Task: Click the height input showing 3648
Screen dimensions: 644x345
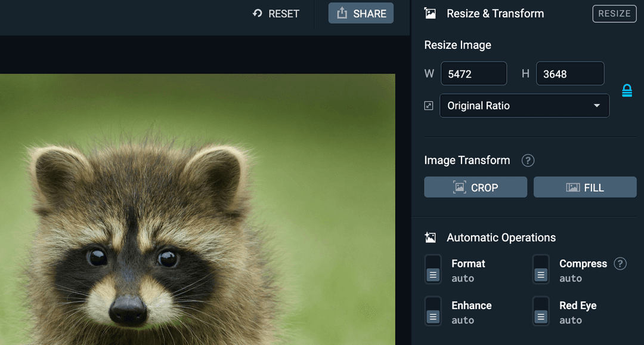Action: click(570, 73)
